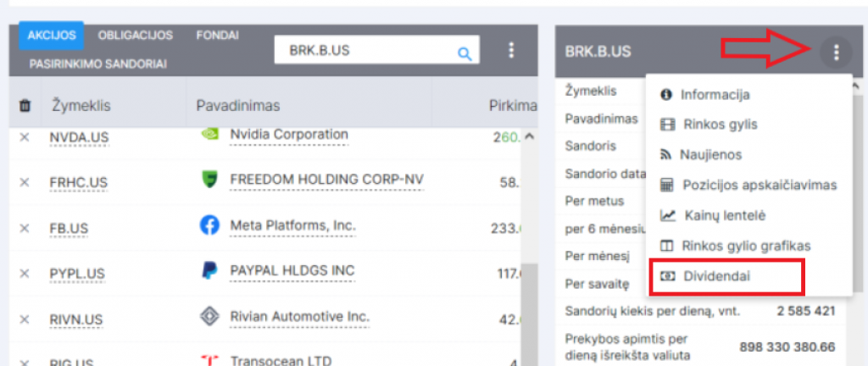Click the Rivian Automotive logo icon

coord(209,317)
